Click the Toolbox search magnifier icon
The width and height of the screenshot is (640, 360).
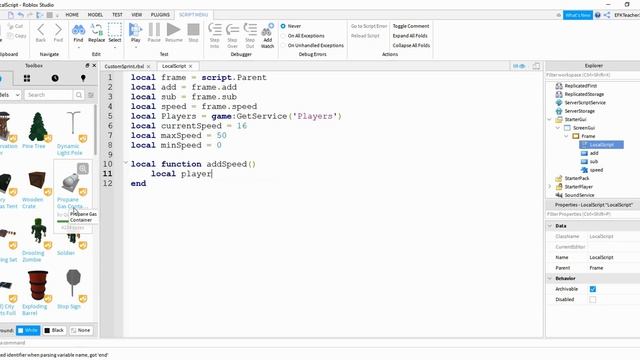(78, 95)
